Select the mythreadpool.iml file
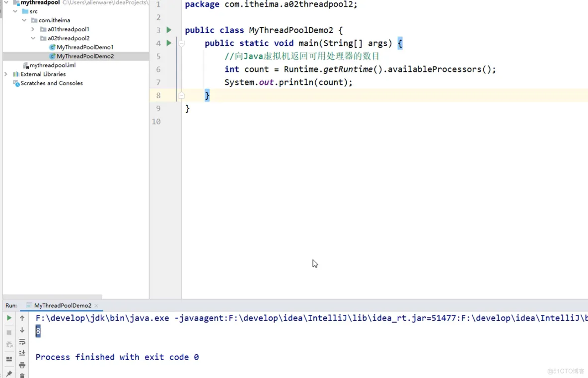 [x=53, y=65]
